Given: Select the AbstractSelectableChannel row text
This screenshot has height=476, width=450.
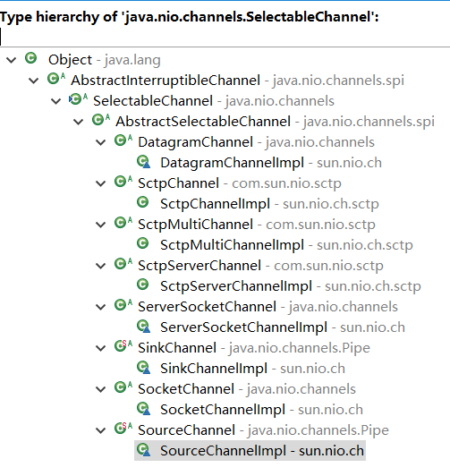Looking at the screenshot, I should [275, 122].
